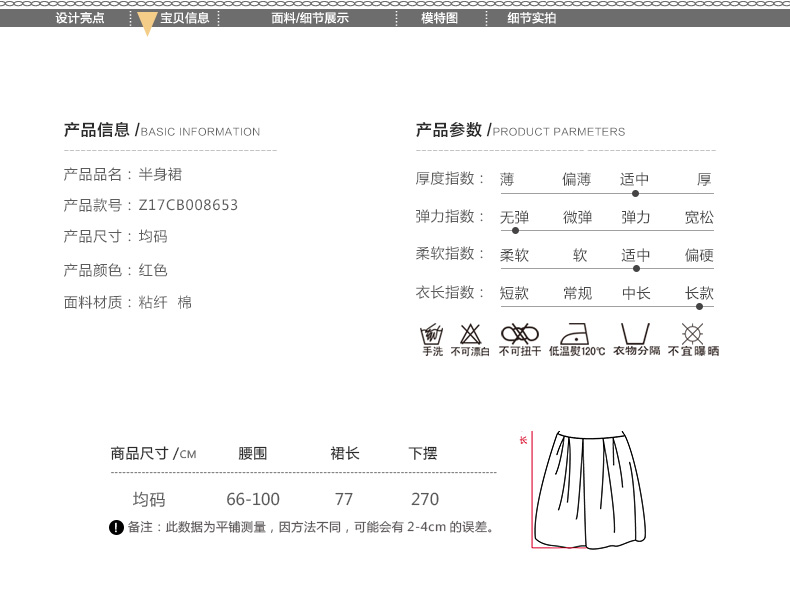The width and height of the screenshot is (790, 608).
Task: Click the exclamation warning icon beside 备注
Action: 117,527
